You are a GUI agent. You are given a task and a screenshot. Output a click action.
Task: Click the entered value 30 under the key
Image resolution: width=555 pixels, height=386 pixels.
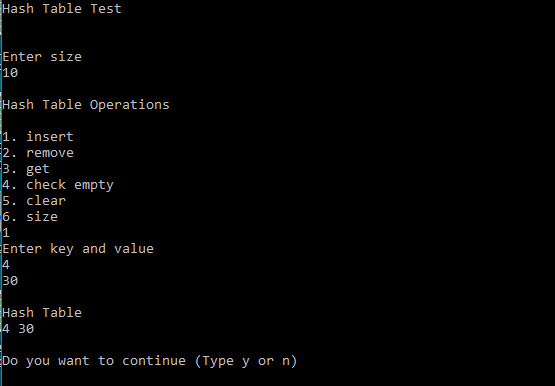click(x=10, y=281)
